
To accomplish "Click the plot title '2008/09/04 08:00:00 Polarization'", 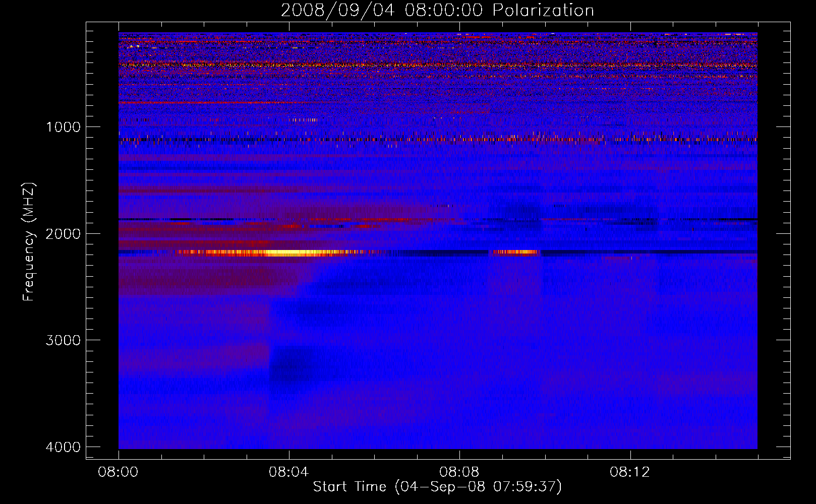I will coord(437,11).
